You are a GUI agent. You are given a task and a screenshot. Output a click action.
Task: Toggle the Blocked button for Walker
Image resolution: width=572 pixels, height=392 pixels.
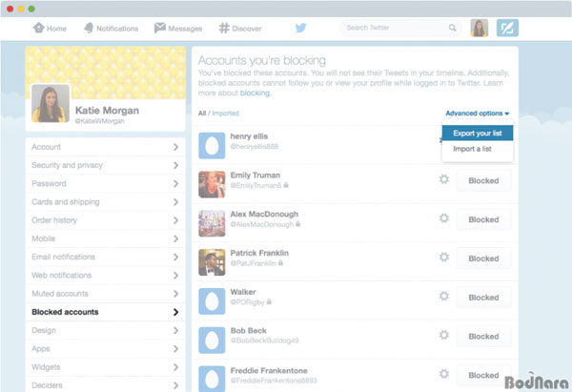483,298
